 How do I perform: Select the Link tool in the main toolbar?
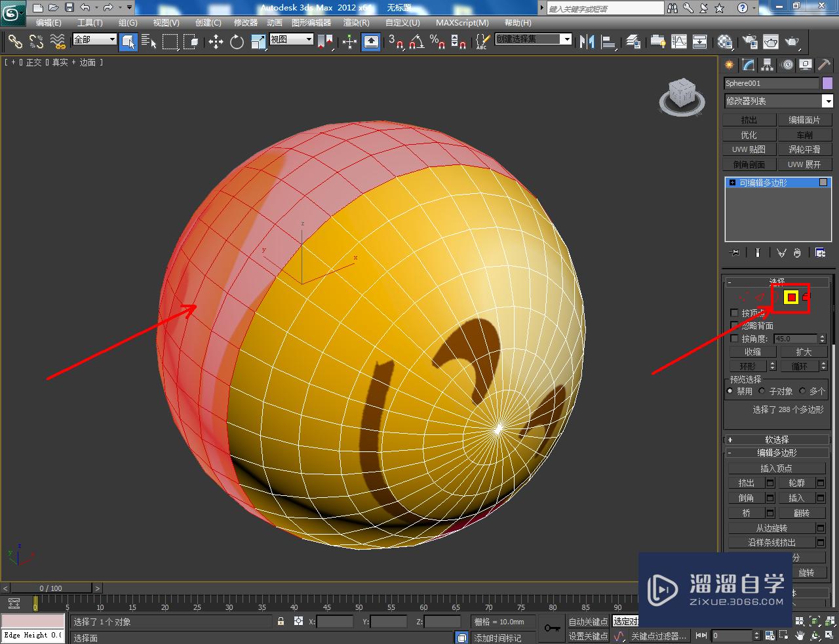[15, 42]
